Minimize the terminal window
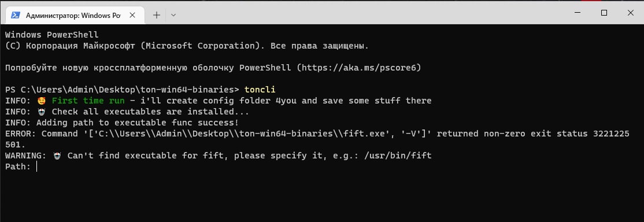Viewport: 644px width, 222px height. 578,13
